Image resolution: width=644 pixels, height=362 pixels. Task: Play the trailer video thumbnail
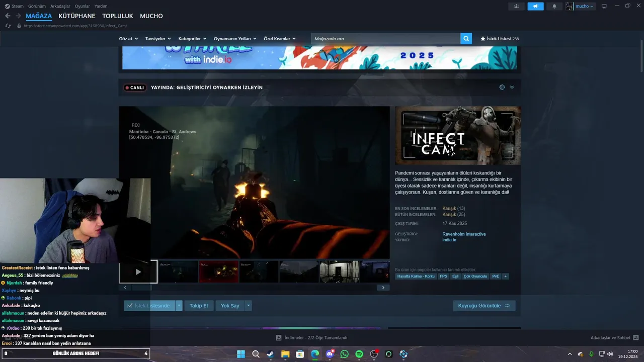tap(138, 271)
